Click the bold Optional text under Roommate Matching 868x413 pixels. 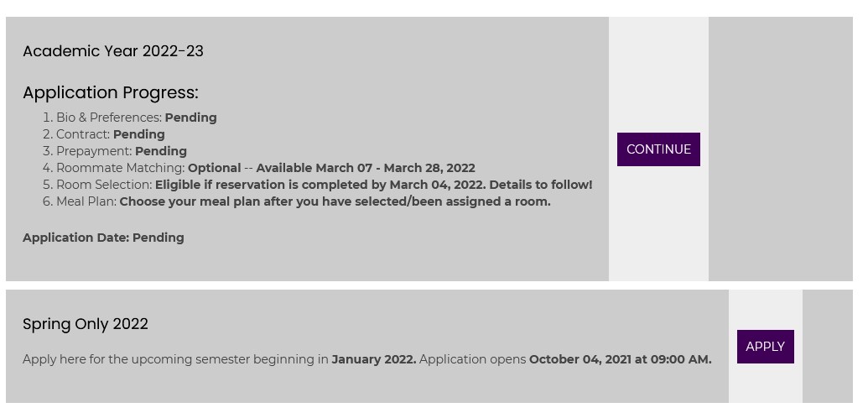(214, 168)
